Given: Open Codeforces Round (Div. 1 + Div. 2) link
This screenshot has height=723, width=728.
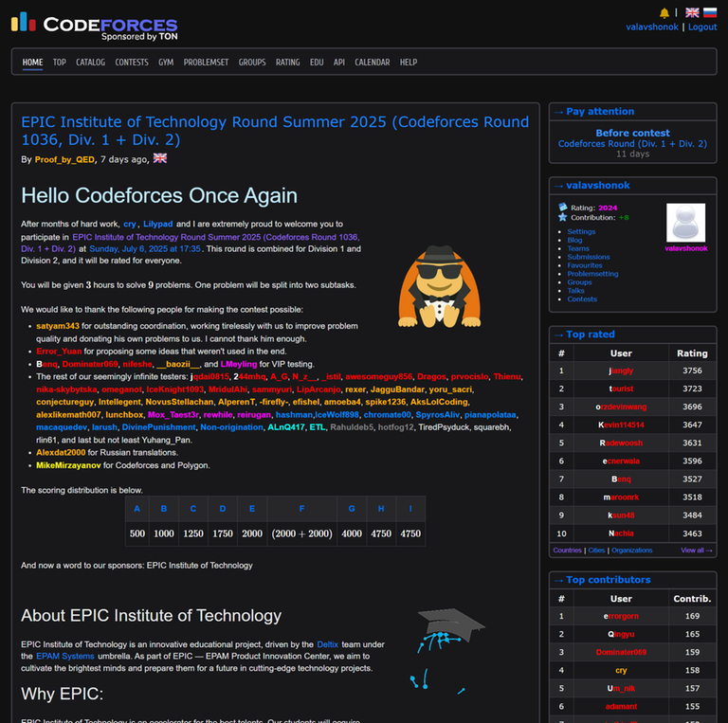Looking at the screenshot, I should (x=632, y=144).
